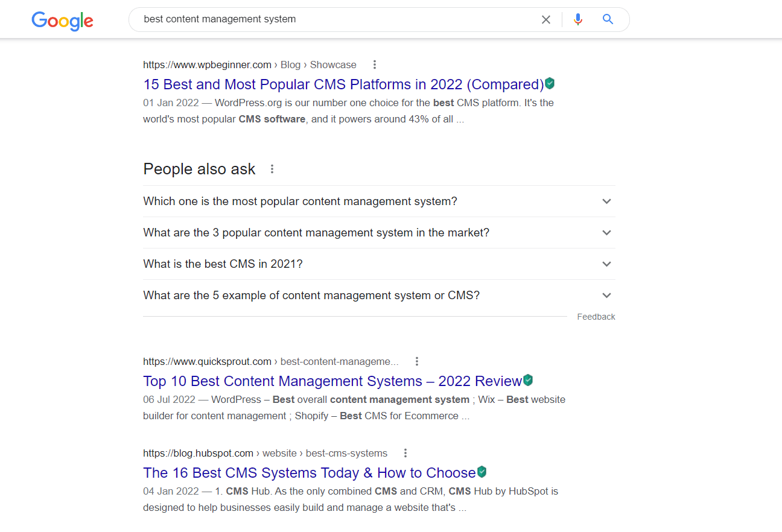The image size is (782, 532).
Task: Click the hubspot snippet dated '04 Jan 2022'
Action: coord(351,499)
